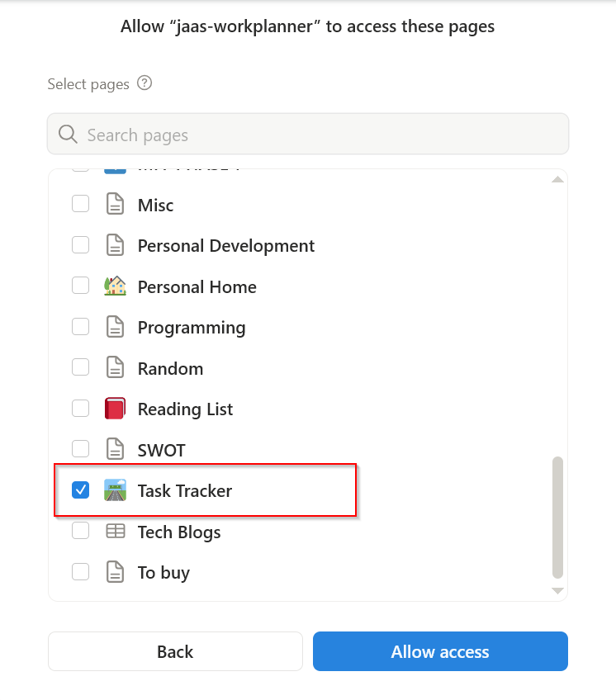
Task: Click the Tech Blogs database icon
Action: coord(116,531)
